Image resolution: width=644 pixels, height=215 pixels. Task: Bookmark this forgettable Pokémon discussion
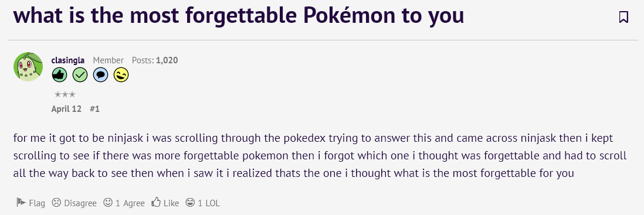click(x=623, y=17)
